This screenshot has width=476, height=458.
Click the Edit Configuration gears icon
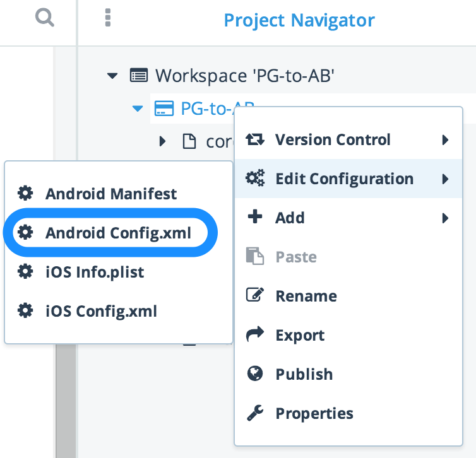(x=255, y=179)
